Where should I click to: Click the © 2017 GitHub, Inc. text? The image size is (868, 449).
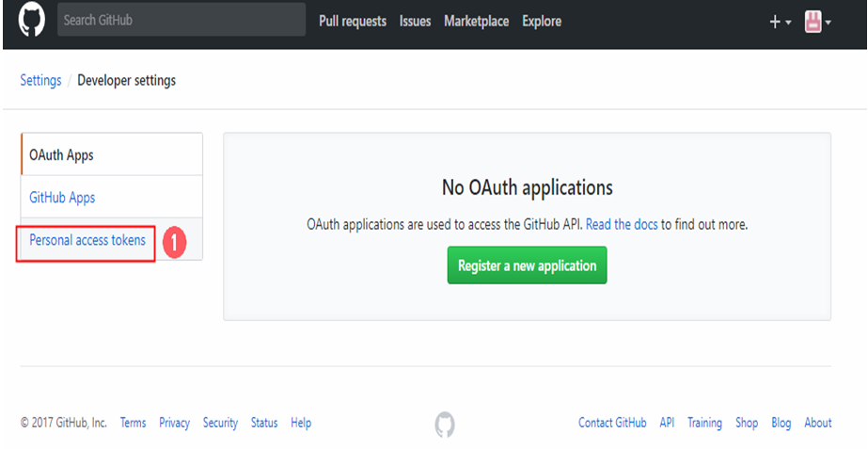[x=64, y=423]
